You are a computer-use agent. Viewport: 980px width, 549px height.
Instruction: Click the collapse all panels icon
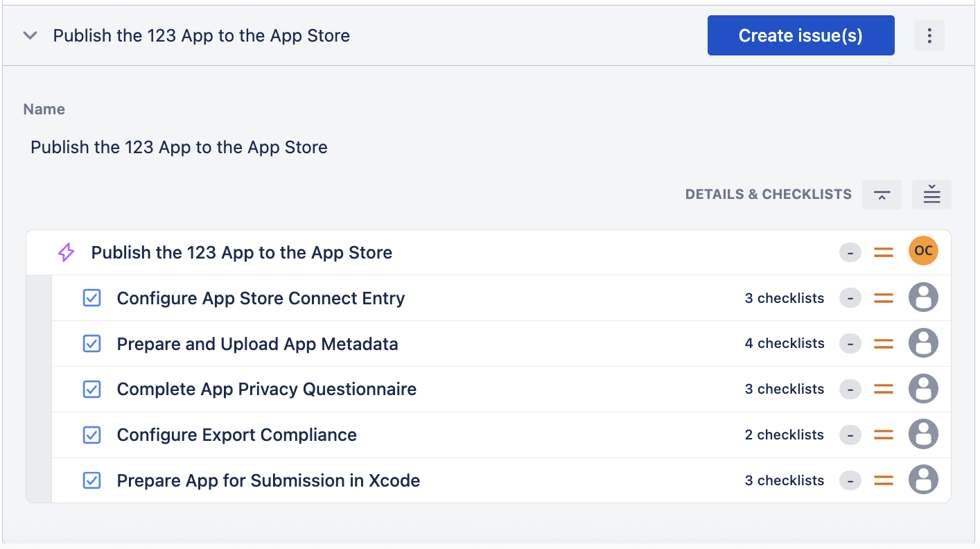[x=881, y=194]
